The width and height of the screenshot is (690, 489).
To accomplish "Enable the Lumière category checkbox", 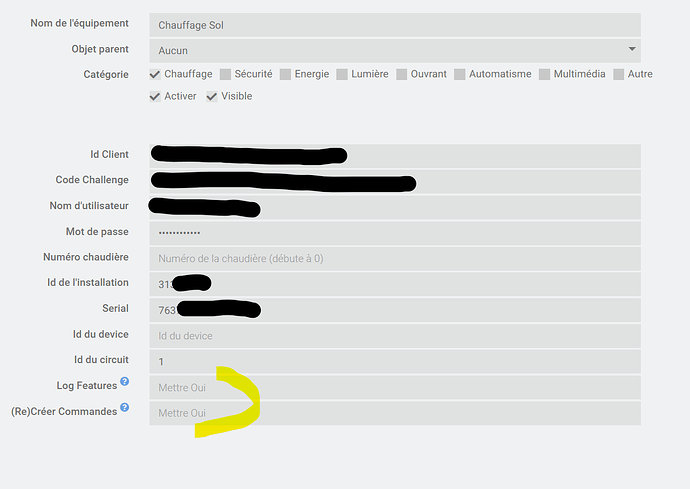I will point(342,74).
